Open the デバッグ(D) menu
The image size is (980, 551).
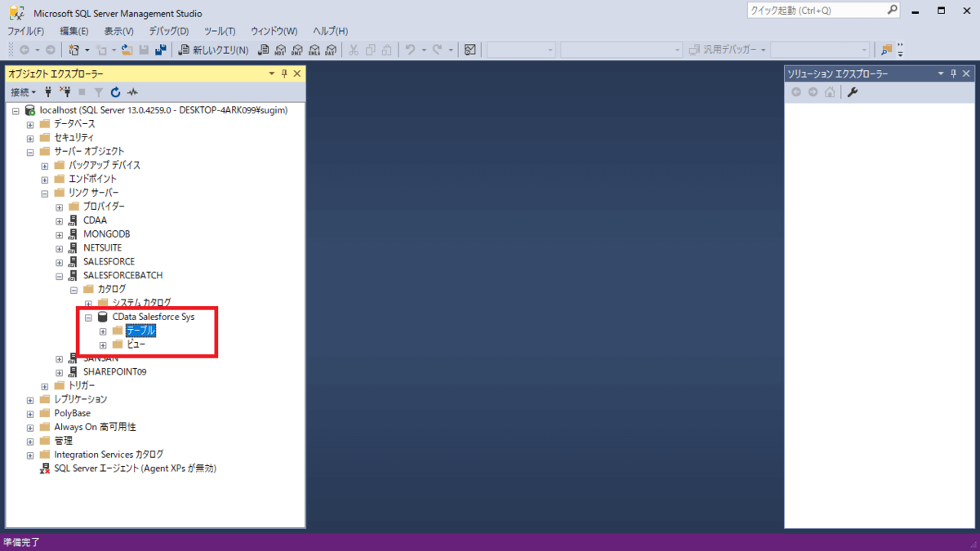click(x=169, y=31)
